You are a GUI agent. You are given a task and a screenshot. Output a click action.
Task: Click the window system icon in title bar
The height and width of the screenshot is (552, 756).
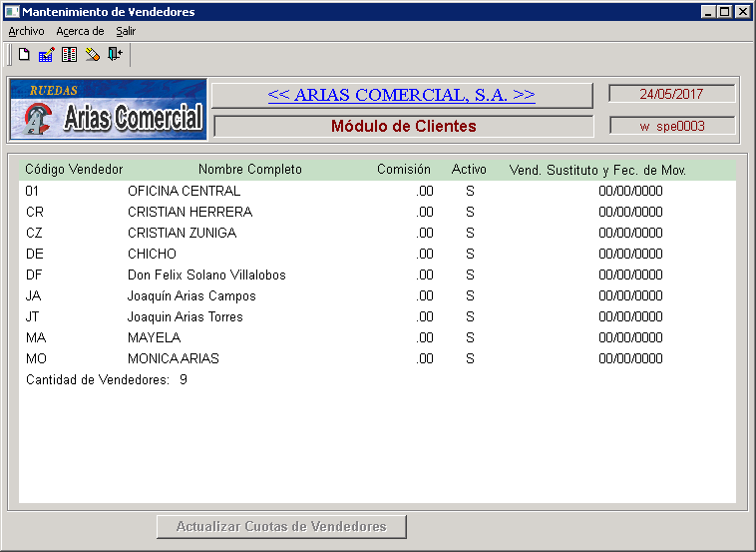[12, 12]
